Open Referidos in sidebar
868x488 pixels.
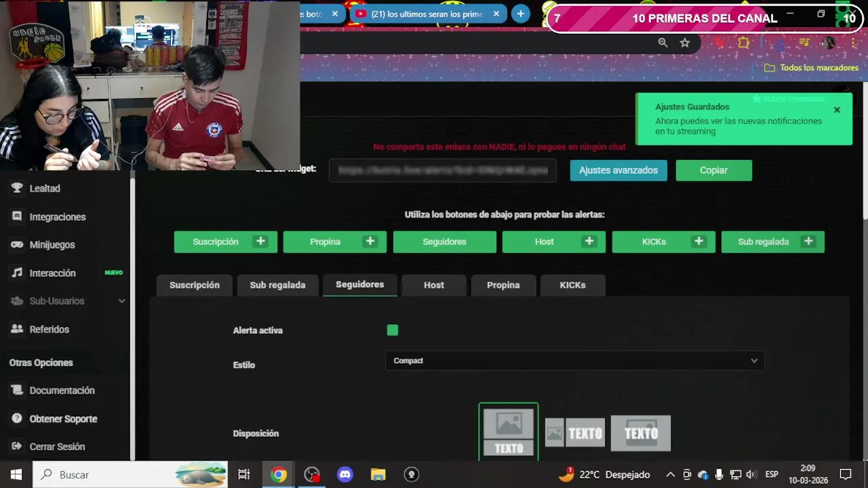(49, 329)
